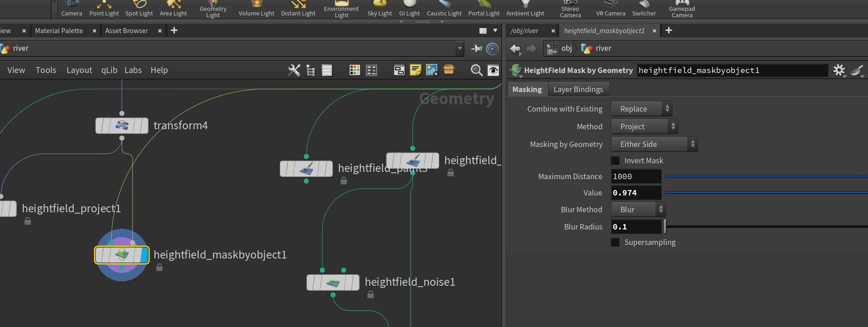Click the Blur Radius slider handle
The width and height of the screenshot is (868, 327).
click(665, 226)
